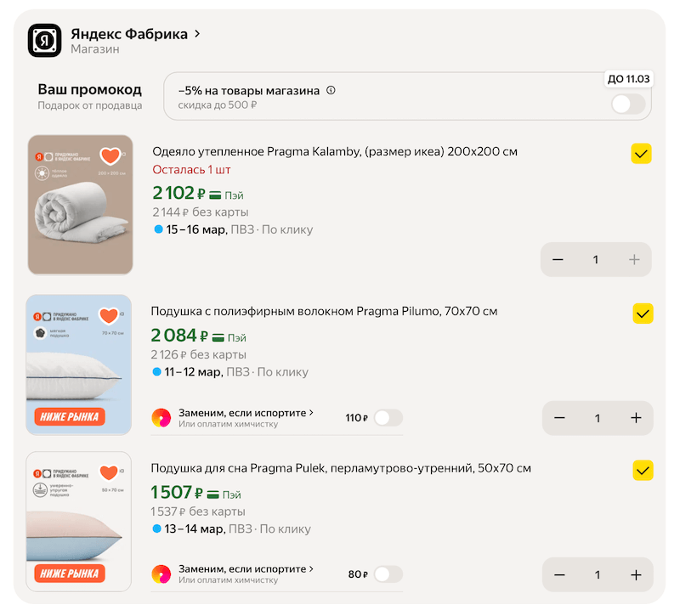Open Pragma Pulek pillow product thumbnail

[x=78, y=522]
